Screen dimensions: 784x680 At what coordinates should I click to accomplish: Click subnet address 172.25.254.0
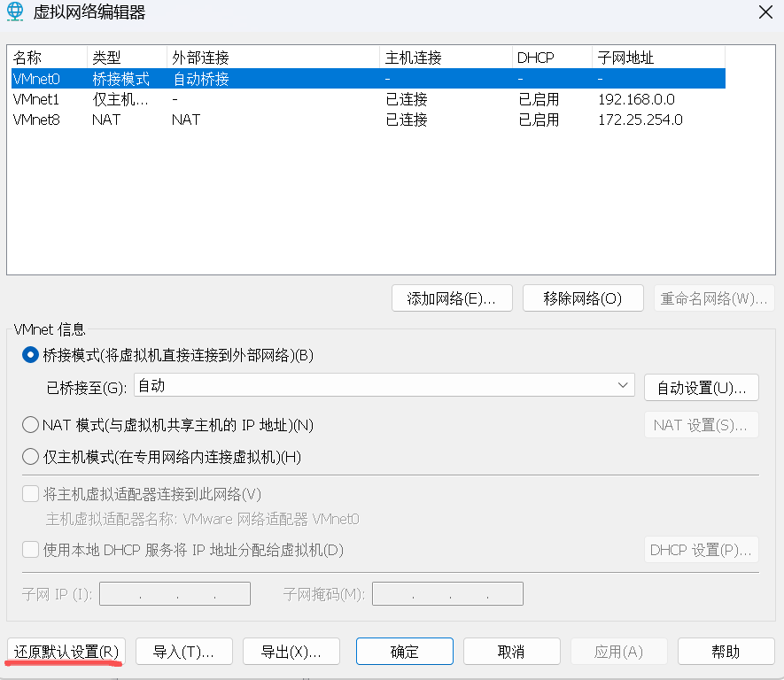coord(640,120)
